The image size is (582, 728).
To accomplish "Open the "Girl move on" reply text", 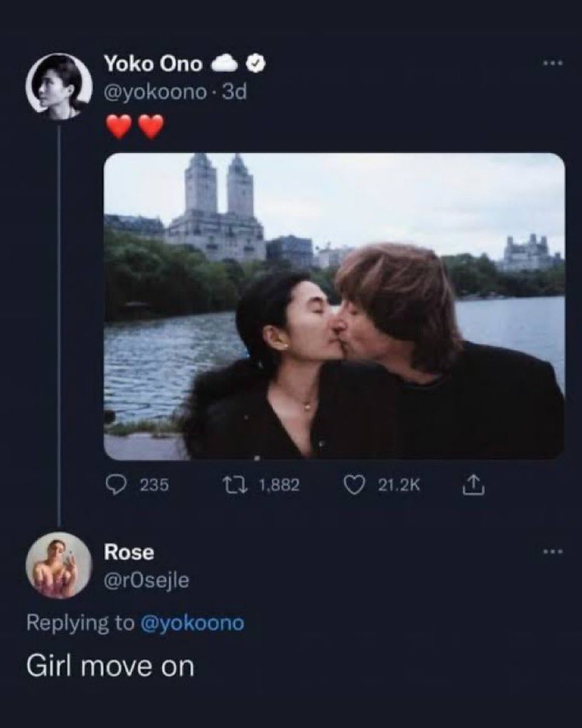I will tap(110, 666).
